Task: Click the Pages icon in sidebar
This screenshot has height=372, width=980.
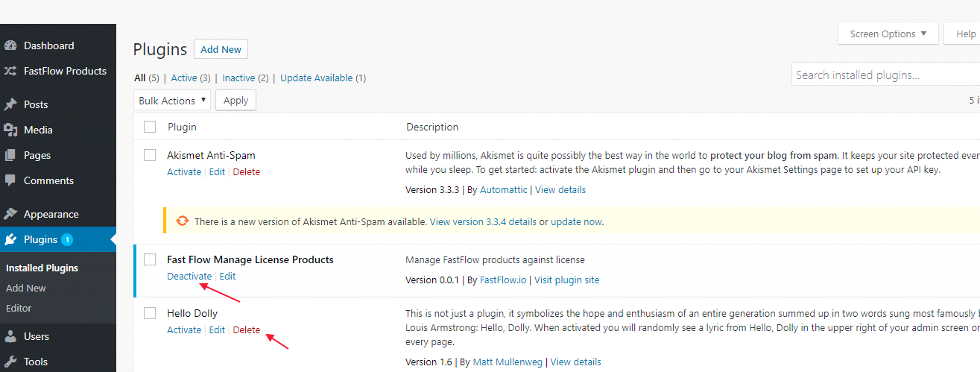Action: tap(10, 155)
